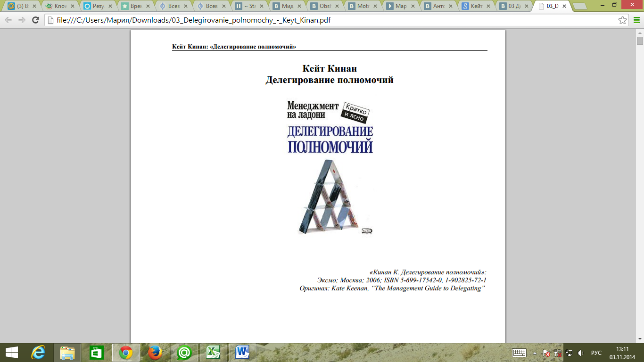Viewport: 644px width, 362px height.
Task: Click the "Оригинал: Kate Keenan" line
Action: point(393,288)
